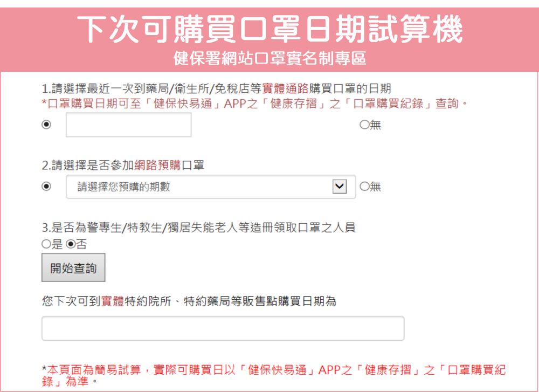The width and height of the screenshot is (539, 392).
Task: Click the mask purchase date input field
Action: click(128, 125)
